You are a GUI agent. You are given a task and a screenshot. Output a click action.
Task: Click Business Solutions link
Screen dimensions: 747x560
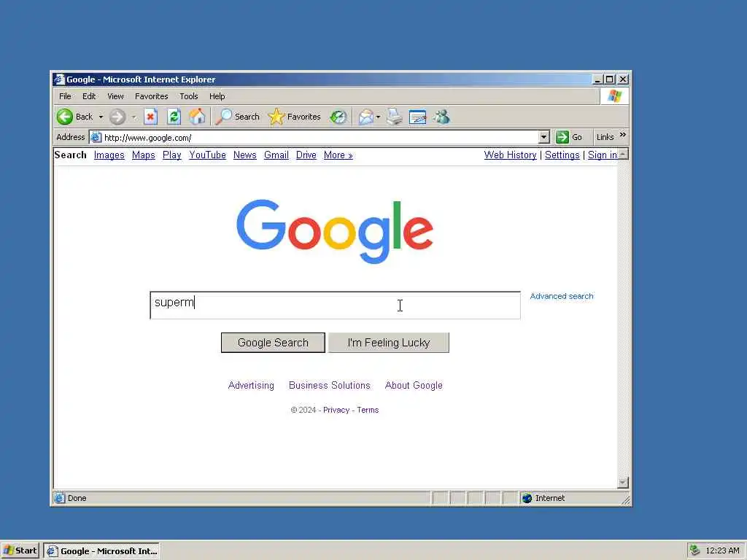330,385
